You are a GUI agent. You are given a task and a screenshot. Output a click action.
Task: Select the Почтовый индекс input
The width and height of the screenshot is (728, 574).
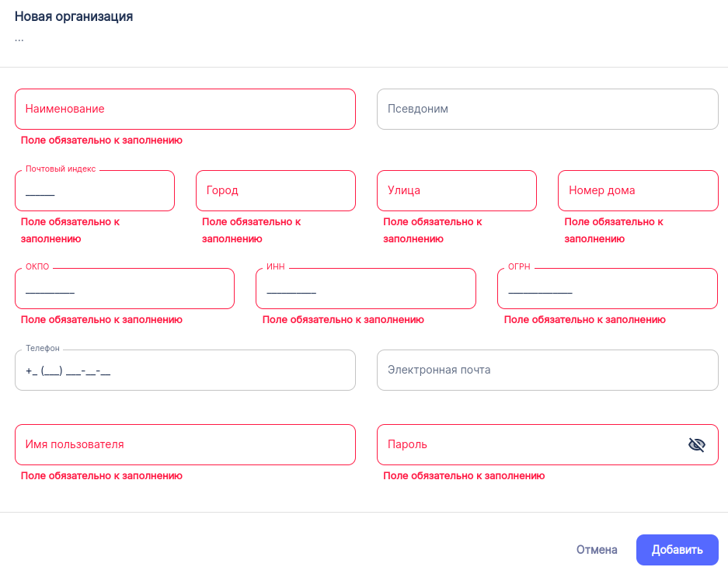95,191
